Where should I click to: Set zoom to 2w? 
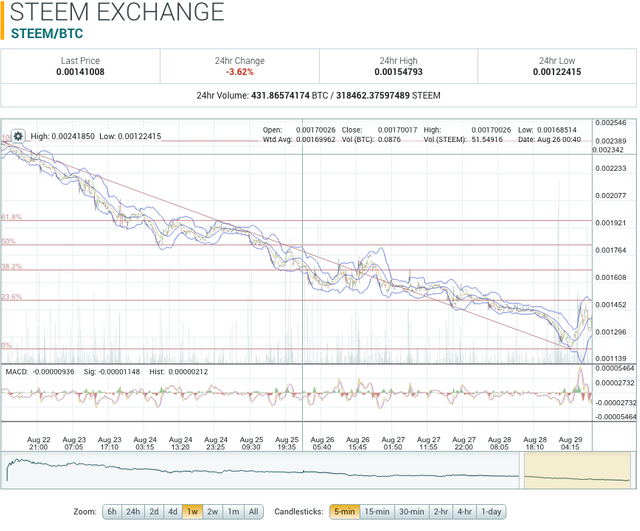[x=213, y=512]
